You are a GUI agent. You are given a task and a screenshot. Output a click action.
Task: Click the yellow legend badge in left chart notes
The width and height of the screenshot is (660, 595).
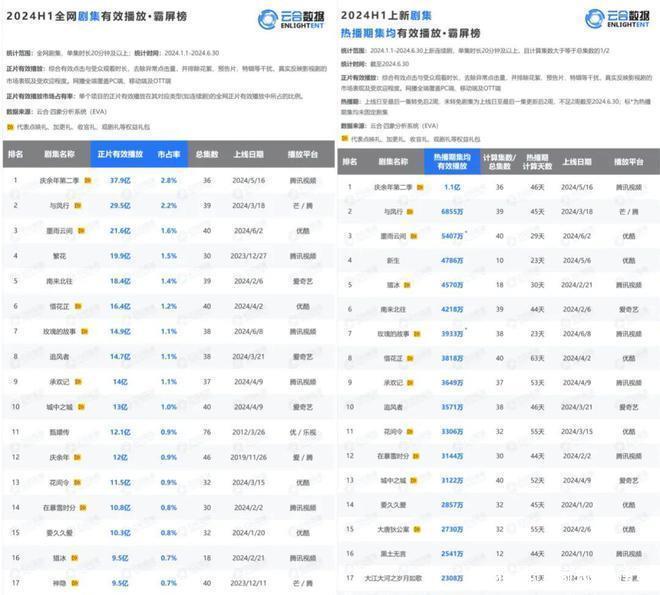click(x=10, y=127)
